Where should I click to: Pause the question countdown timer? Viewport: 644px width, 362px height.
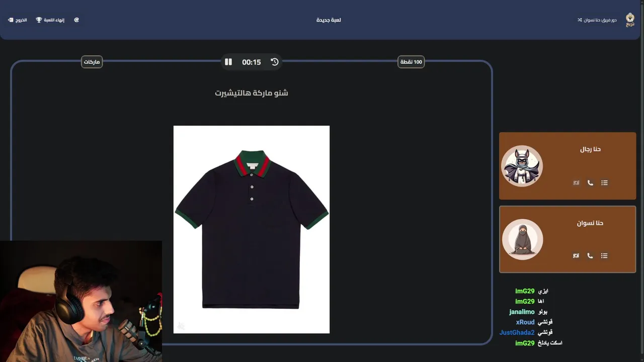click(228, 62)
